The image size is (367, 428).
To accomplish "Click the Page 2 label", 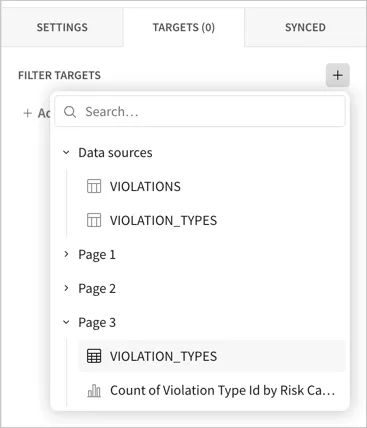I will pyautogui.click(x=97, y=289).
